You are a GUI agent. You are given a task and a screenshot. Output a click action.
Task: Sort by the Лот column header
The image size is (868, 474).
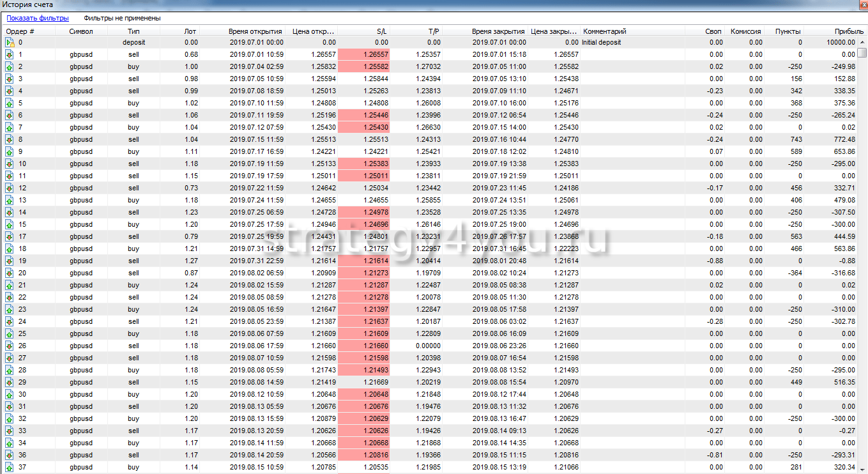(190, 31)
